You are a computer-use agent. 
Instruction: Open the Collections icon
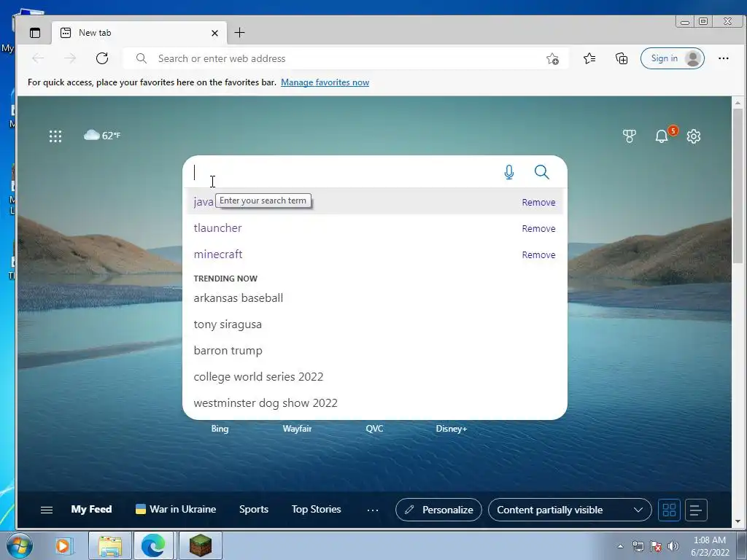[x=622, y=58]
